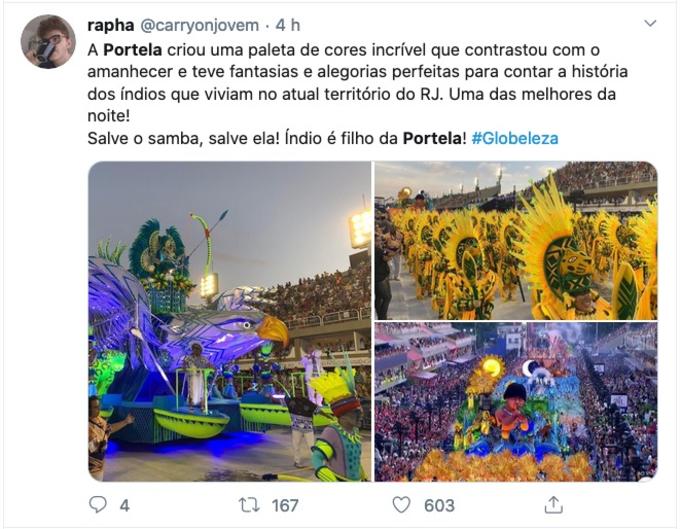680x529 pixels.
Task: Open the aerial parade float photo
Action: point(516,402)
